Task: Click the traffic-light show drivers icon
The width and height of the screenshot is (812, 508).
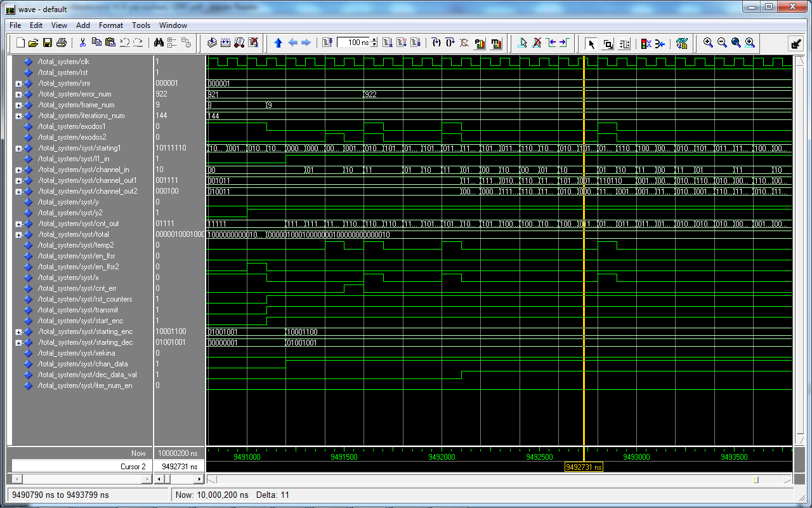Action: 646,43
